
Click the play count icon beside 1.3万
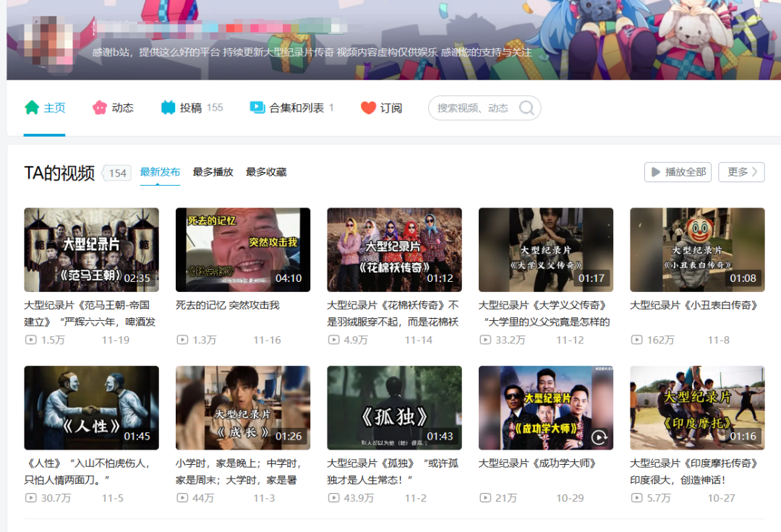(182, 340)
